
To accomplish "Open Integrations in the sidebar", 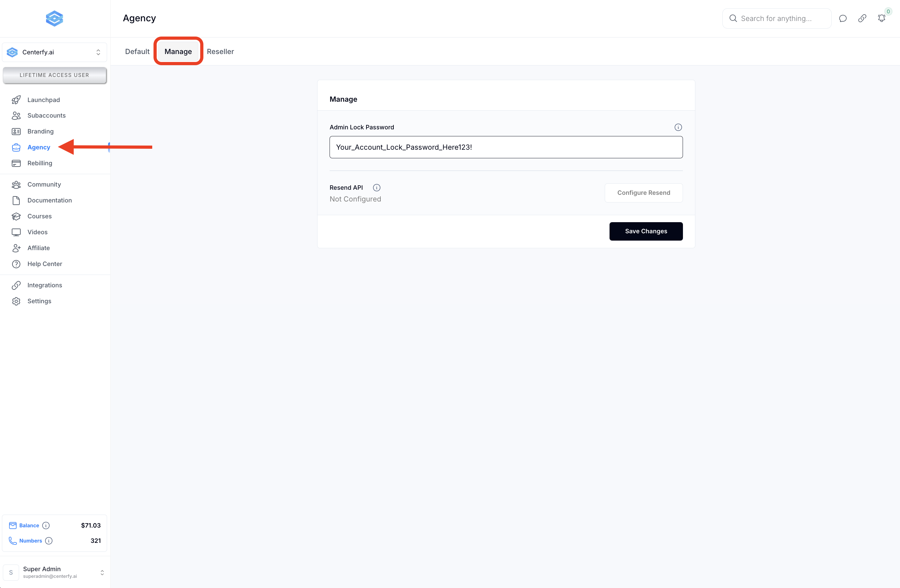I will tap(44, 285).
